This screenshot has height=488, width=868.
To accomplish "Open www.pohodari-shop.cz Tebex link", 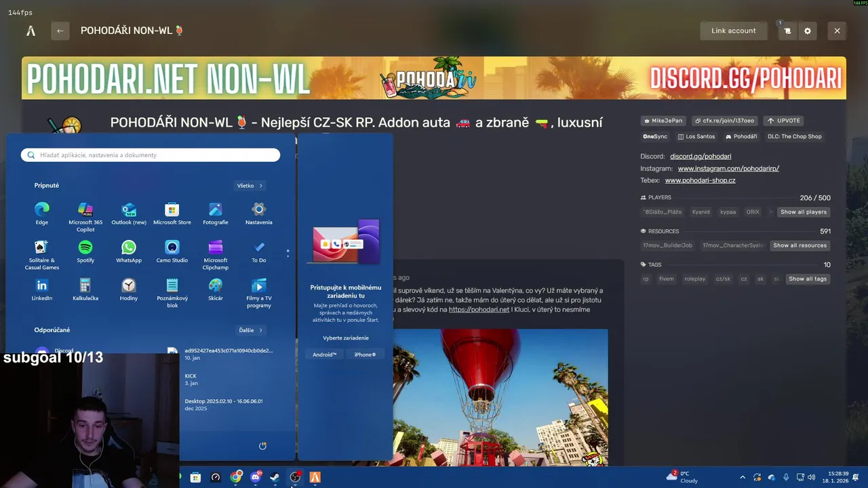I will point(700,180).
